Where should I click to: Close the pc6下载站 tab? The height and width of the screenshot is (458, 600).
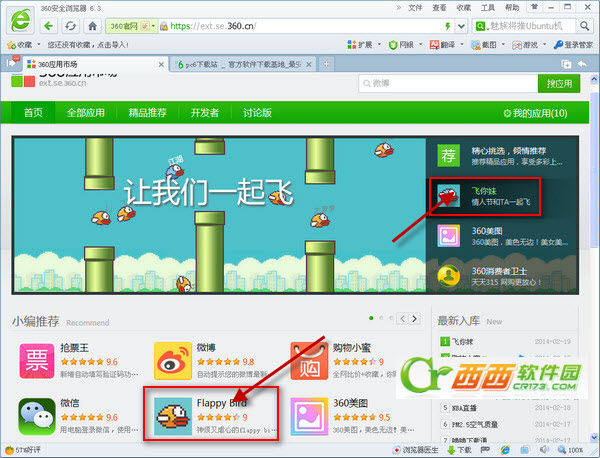click(309, 65)
